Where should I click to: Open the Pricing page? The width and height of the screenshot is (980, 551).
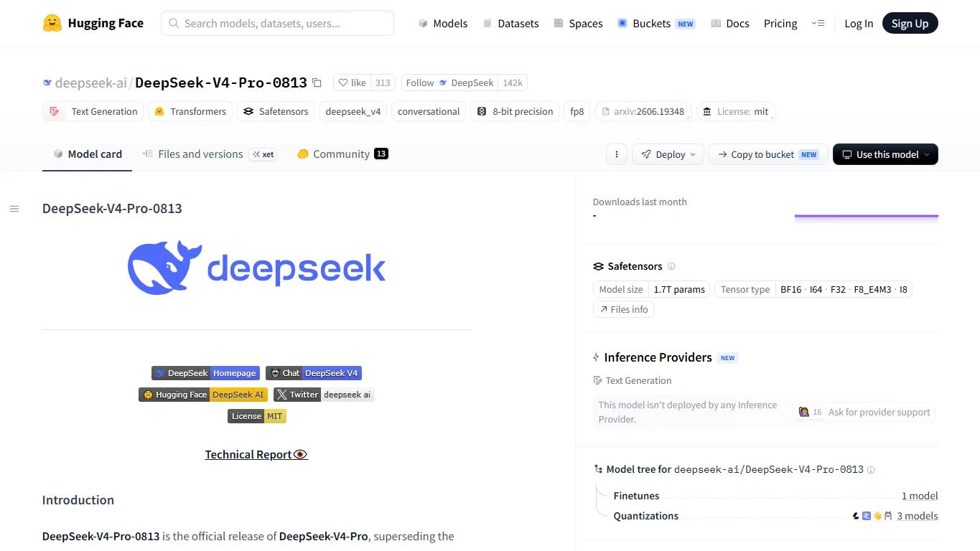tap(780, 23)
